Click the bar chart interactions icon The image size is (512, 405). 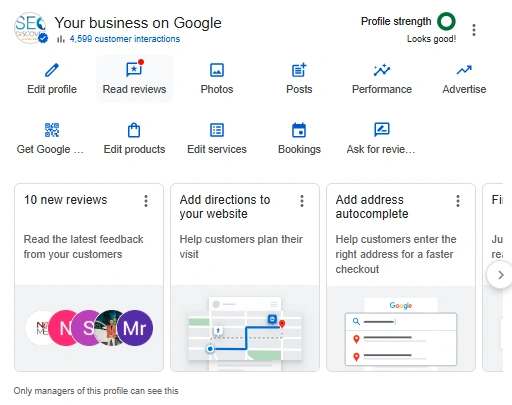pyautogui.click(x=61, y=39)
